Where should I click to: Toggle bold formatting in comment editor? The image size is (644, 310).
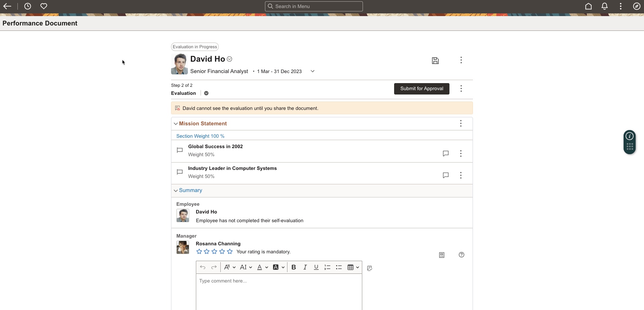(293, 267)
